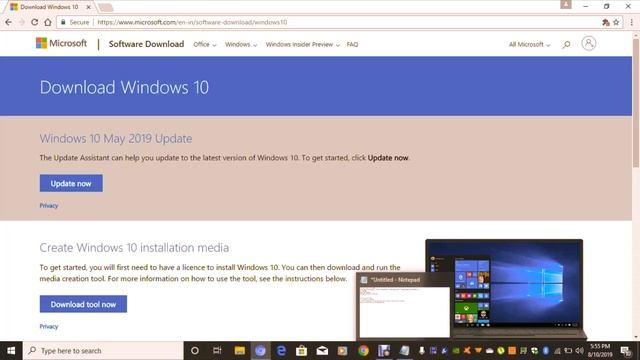Click the Update now button
This screenshot has height=360, width=640.
tap(71, 183)
